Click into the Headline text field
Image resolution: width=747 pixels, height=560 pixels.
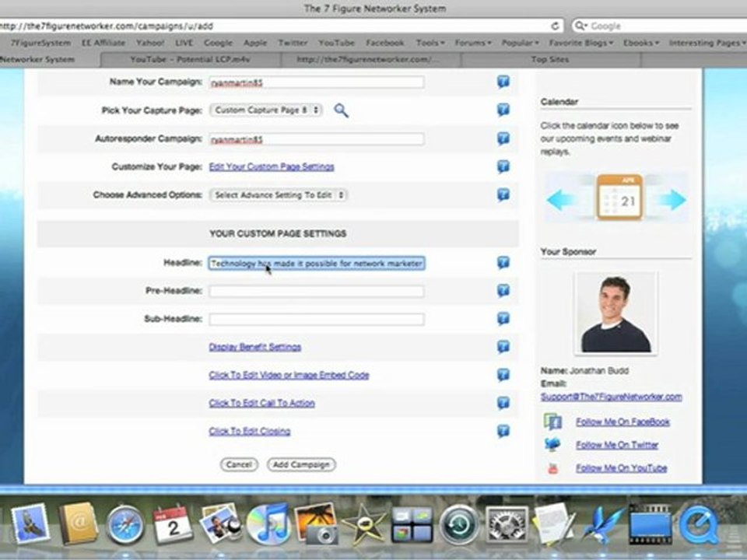317,264
